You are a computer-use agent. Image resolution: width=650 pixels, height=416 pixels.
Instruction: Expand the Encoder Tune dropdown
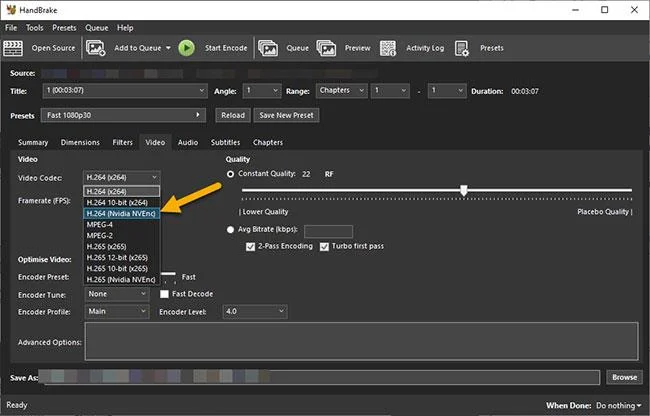pyautogui.click(x=117, y=294)
